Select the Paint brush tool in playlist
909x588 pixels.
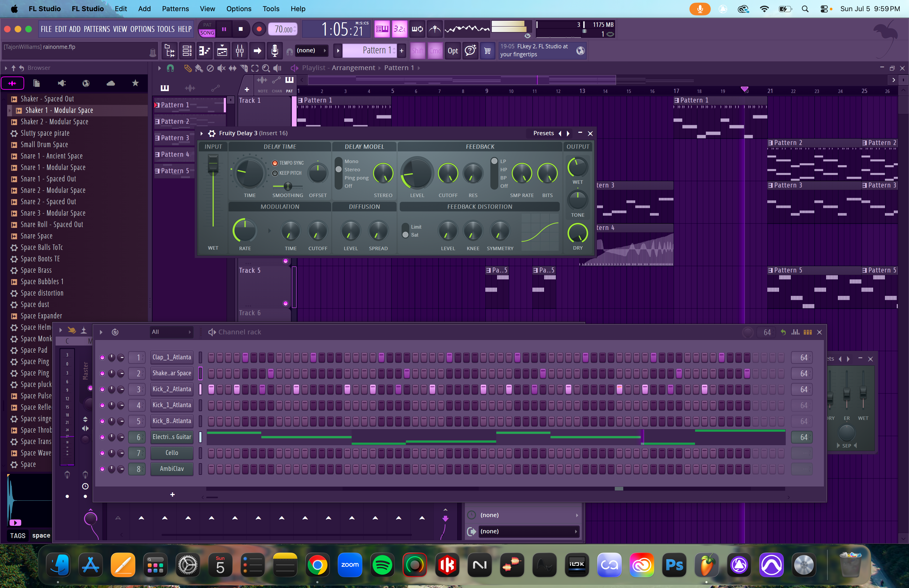click(x=199, y=68)
